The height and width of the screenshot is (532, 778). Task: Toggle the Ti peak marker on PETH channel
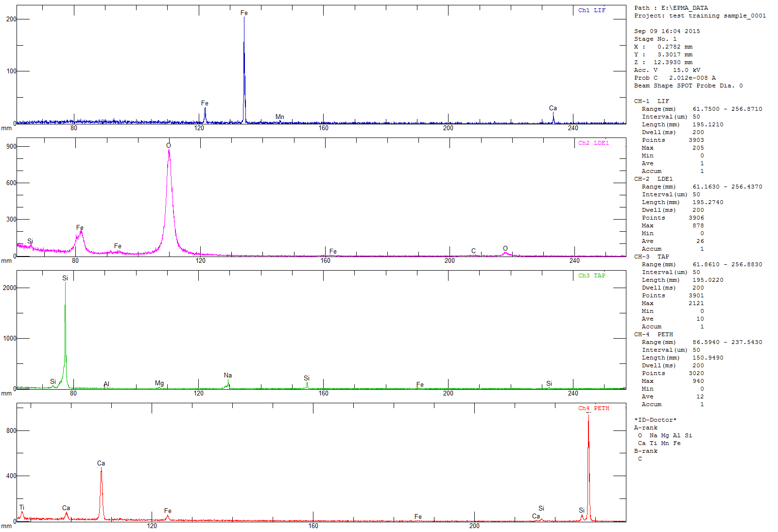(21, 507)
